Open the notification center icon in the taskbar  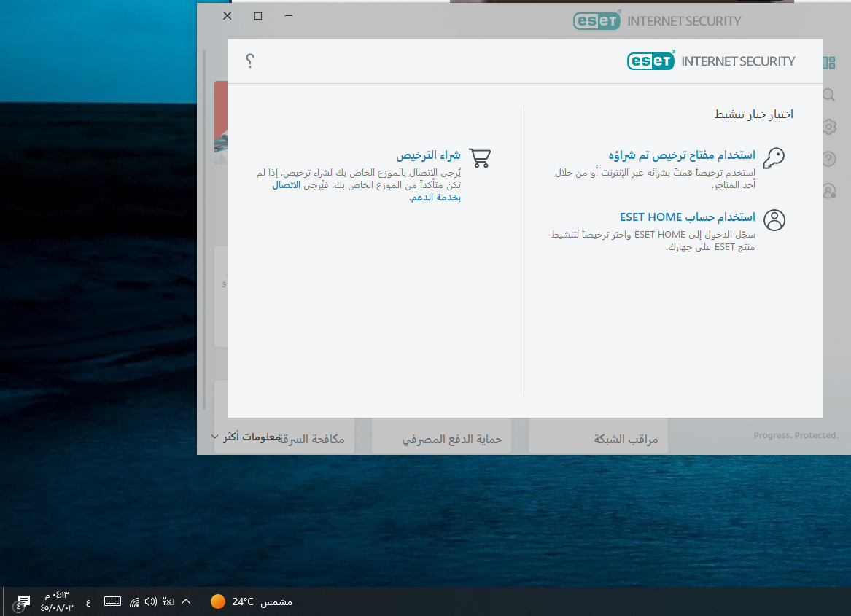point(23,601)
